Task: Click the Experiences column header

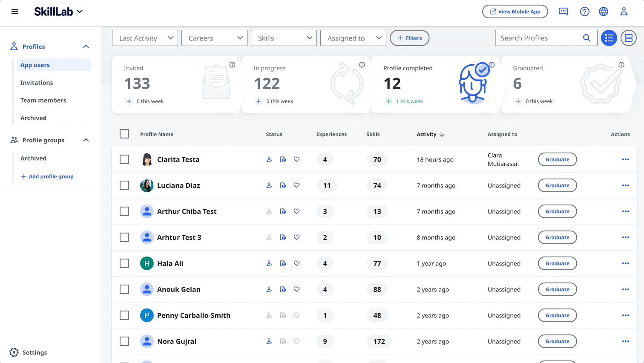Action: (x=331, y=134)
